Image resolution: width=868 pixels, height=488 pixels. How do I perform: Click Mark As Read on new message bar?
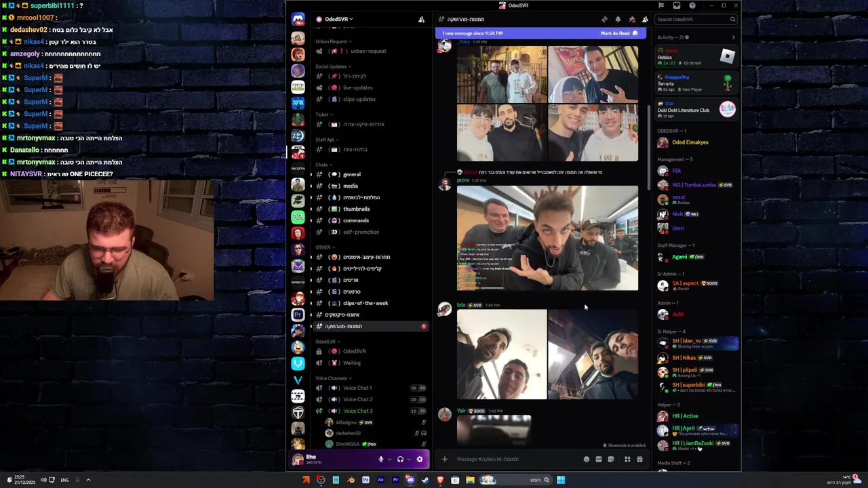click(619, 33)
